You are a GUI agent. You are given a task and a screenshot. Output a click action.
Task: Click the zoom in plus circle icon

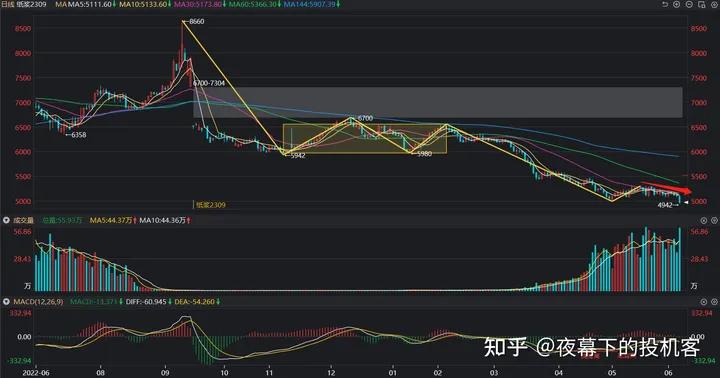coord(676,4)
